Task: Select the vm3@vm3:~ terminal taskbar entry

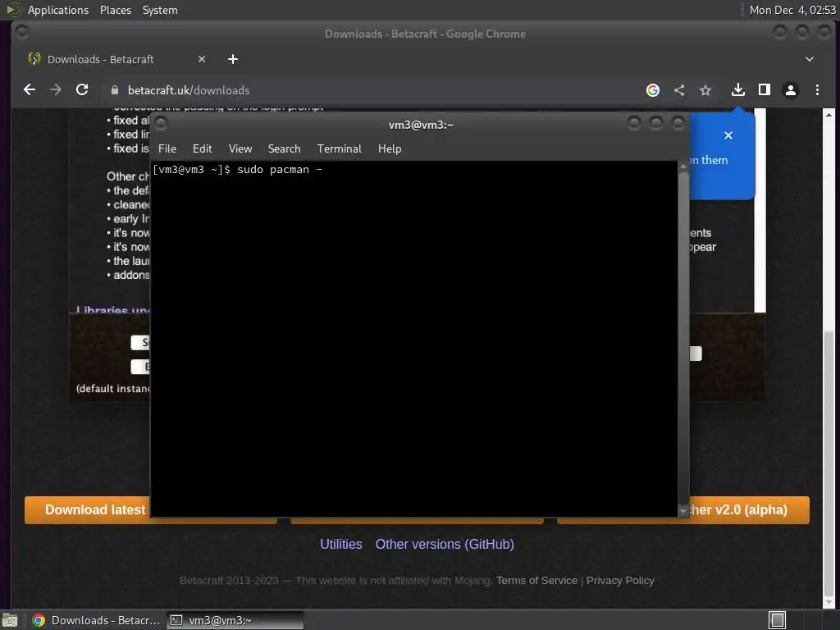Action: pyautogui.click(x=235, y=620)
